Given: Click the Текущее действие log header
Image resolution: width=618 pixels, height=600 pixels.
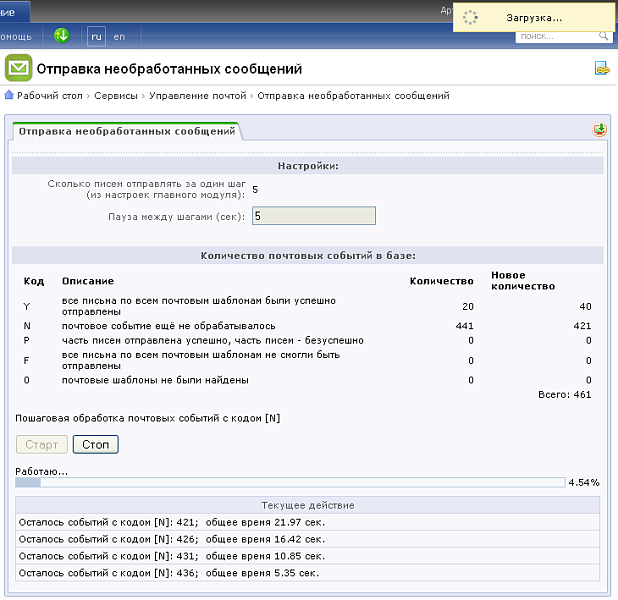Looking at the screenshot, I should [308, 505].
